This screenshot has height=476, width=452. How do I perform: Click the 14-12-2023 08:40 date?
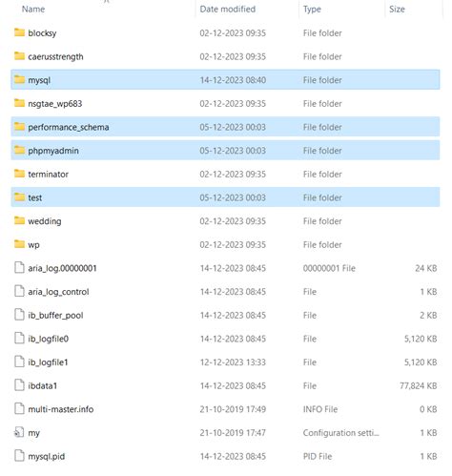tap(233, 80)
